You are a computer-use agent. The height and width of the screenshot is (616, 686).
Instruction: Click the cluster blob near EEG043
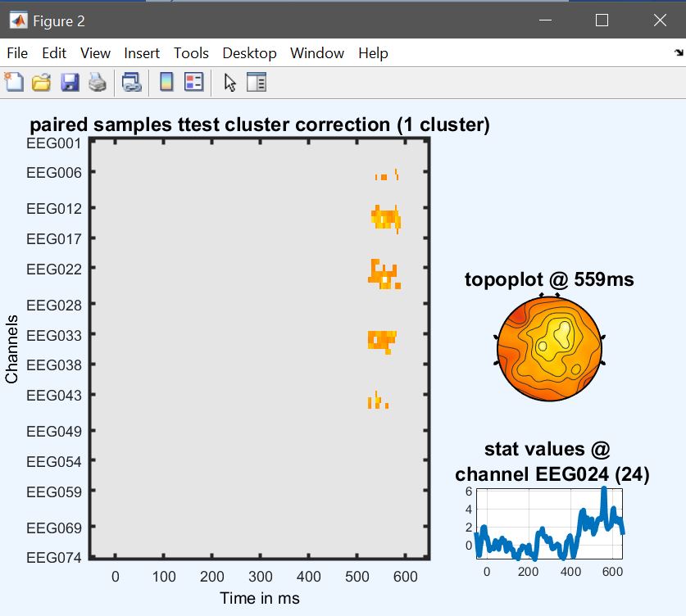(378, 401)
